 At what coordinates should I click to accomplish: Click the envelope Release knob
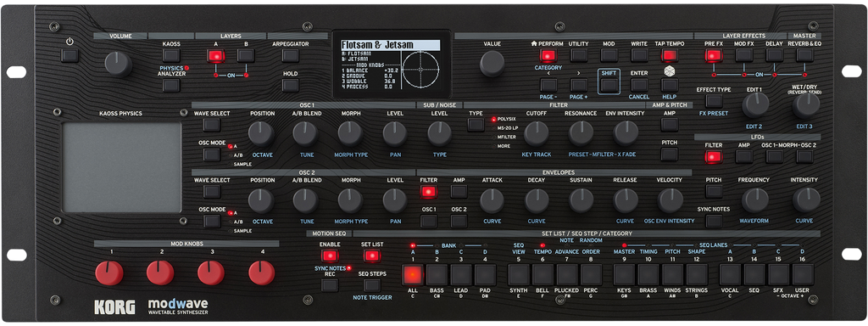(626, 200)
